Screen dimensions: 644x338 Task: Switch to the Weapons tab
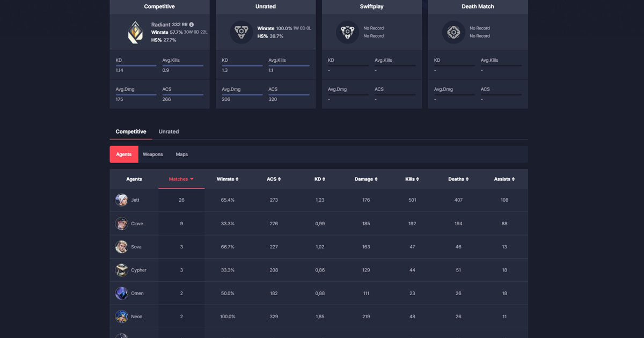(x=152, y=154)
